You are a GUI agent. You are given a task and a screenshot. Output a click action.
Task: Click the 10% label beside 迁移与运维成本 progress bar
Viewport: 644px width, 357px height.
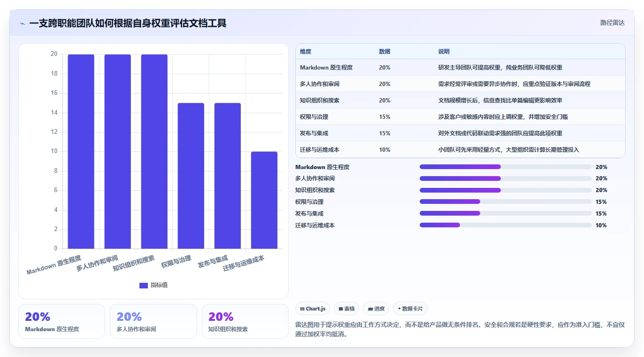(x=601, y=225)
